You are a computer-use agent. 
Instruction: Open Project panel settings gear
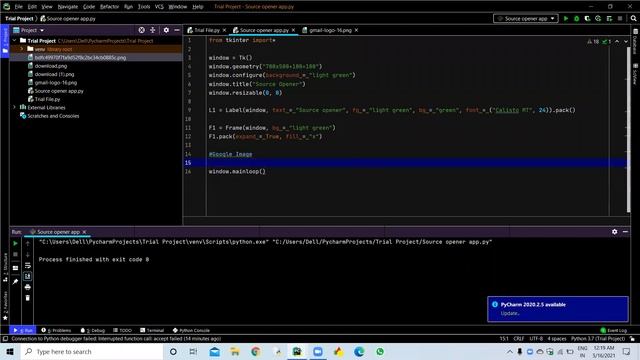(166, 30)
